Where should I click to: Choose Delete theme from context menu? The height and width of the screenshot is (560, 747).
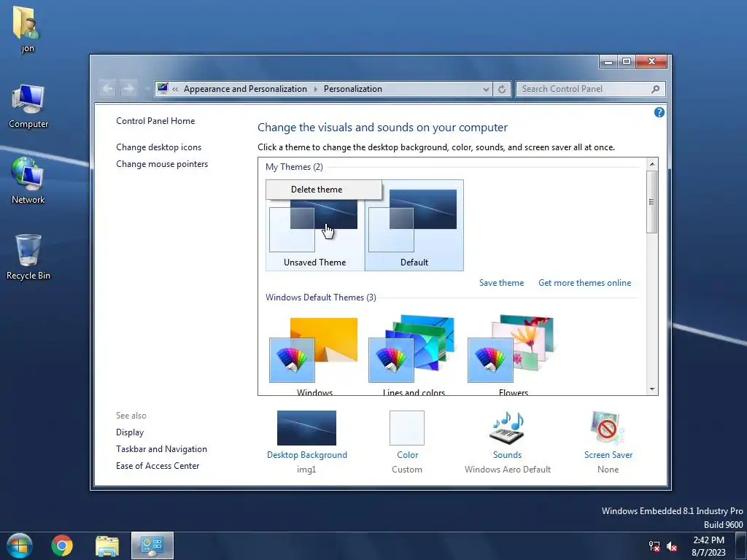coord(324,190)
